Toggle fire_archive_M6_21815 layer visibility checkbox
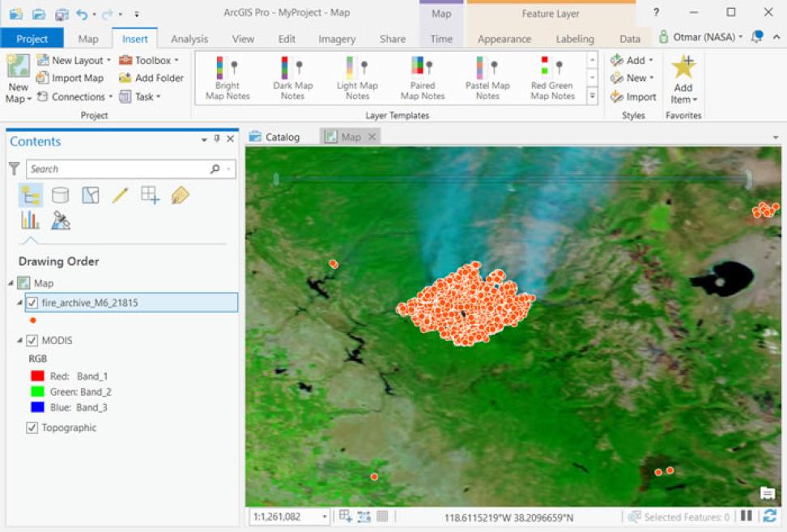787x532 pixels. 32,303
